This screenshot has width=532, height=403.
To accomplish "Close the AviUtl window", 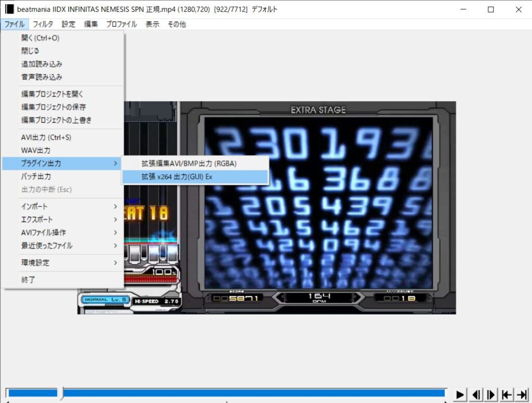I will 518,9.
